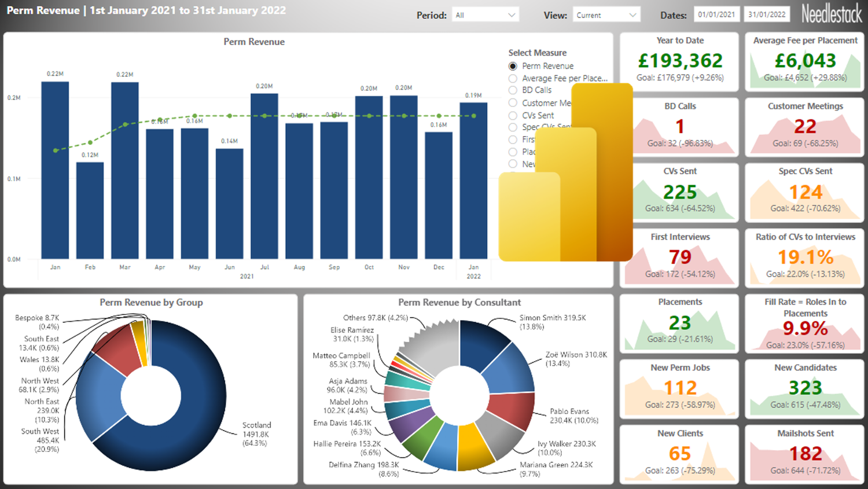The height and width of the screenshot is (489, 868).
Task: Click the New Perm Jobs KPI card
Action: (680, 388)
